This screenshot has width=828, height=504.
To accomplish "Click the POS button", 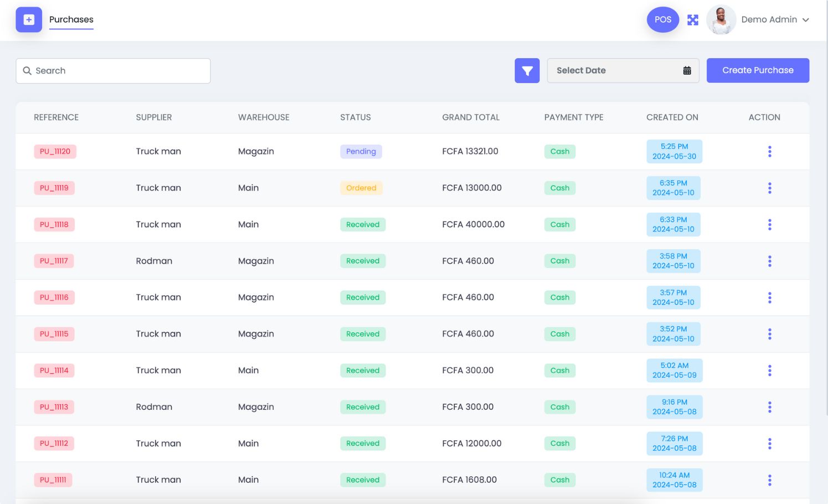I will [x=662, y=19].
